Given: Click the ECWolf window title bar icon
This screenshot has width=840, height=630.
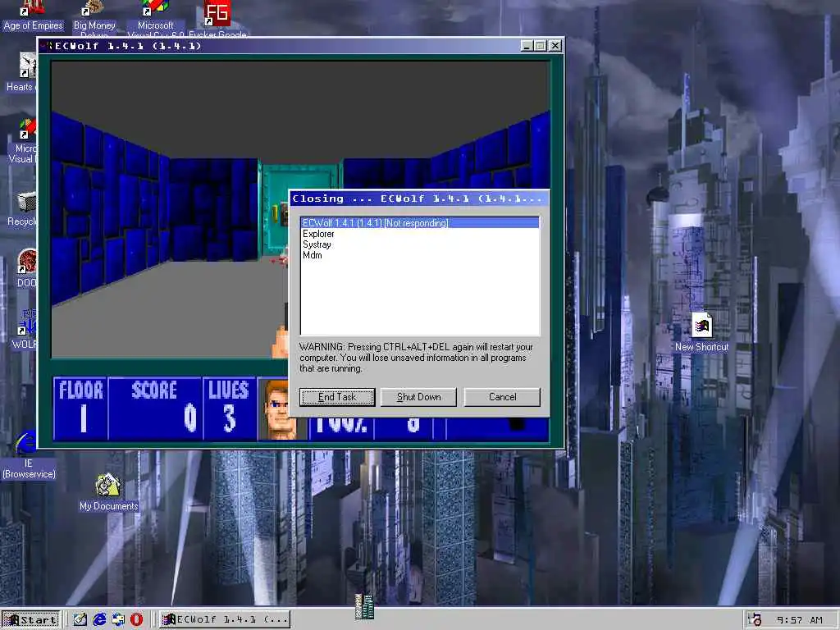Looking at the screenshot, I should tap(47, 46).
